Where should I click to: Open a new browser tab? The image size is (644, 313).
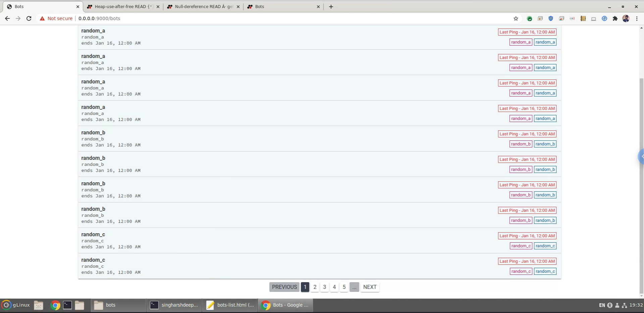pyautogui.click(x=331, y=7)
